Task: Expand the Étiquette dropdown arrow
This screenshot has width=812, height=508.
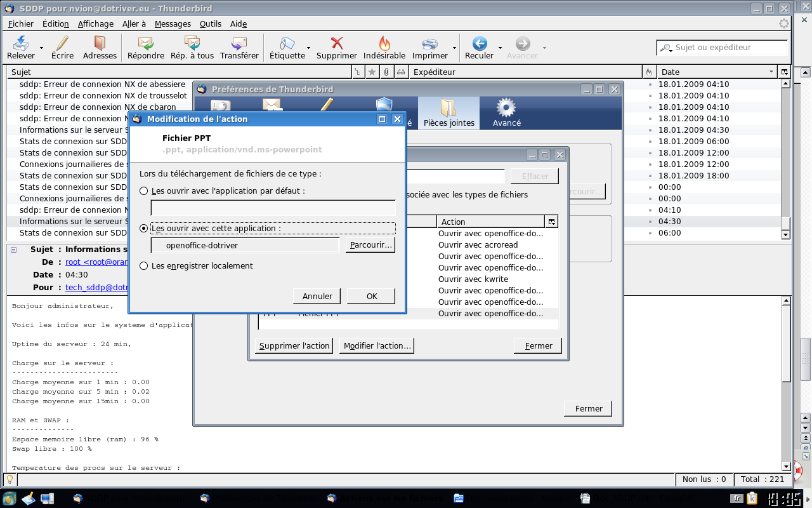Action: (309, 48)
